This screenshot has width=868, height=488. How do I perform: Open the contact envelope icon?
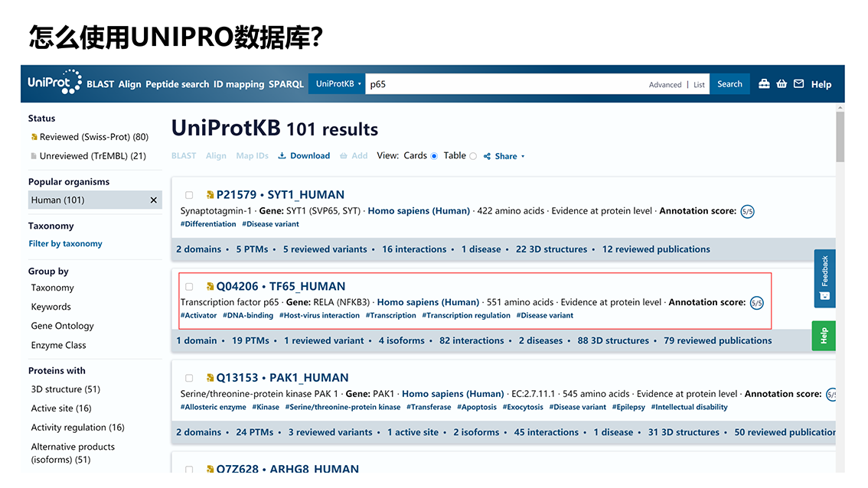[x=798, y=84]
